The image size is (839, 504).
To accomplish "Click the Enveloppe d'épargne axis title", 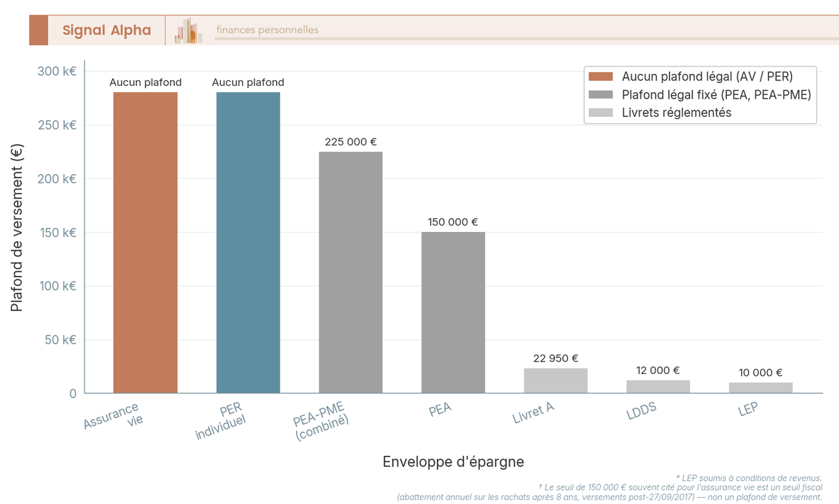I will 454,461.
